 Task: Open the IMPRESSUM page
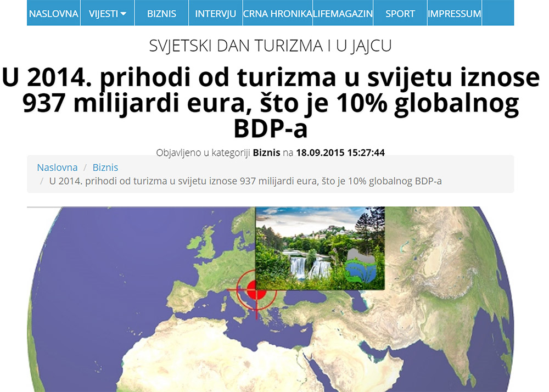455,13
